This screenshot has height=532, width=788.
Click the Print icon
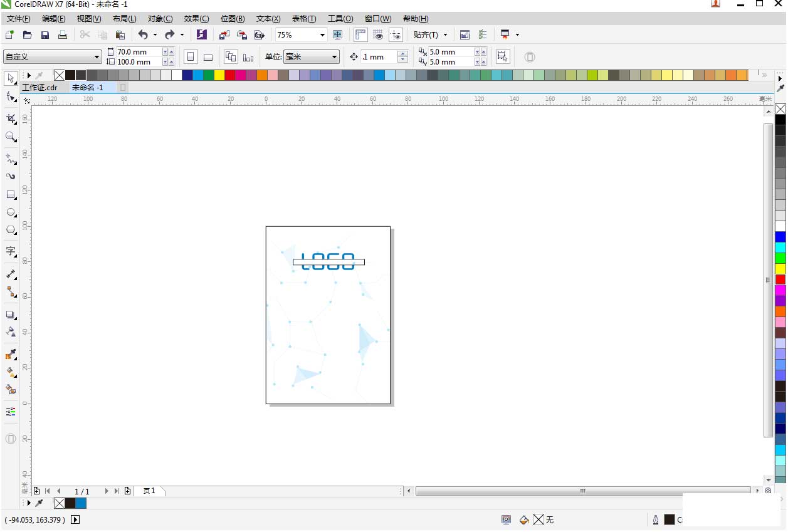click(x=63, y=35)
